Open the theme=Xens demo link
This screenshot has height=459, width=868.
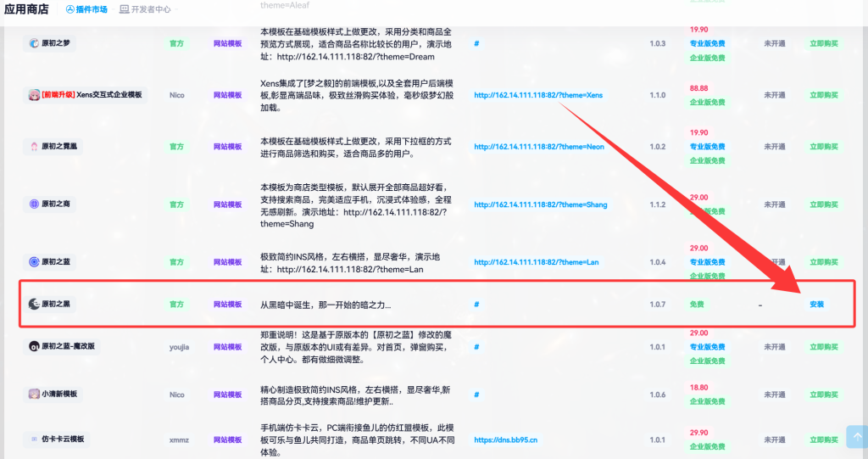[538, 95]
